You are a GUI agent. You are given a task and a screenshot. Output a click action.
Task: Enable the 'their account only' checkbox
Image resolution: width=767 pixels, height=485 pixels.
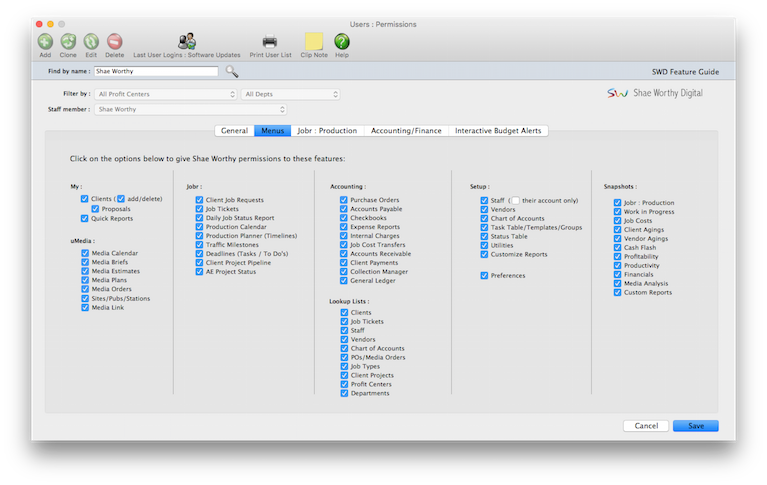pos(516,200)
